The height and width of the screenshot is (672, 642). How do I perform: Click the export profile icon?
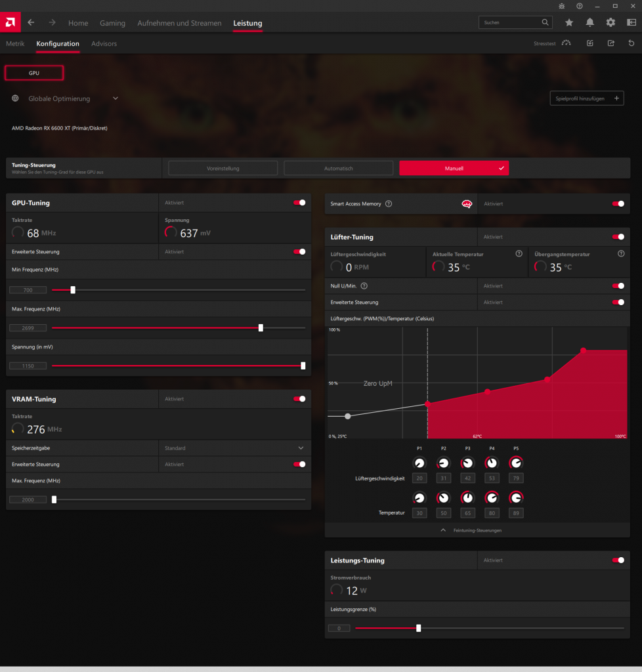click(x=610, y=43)
